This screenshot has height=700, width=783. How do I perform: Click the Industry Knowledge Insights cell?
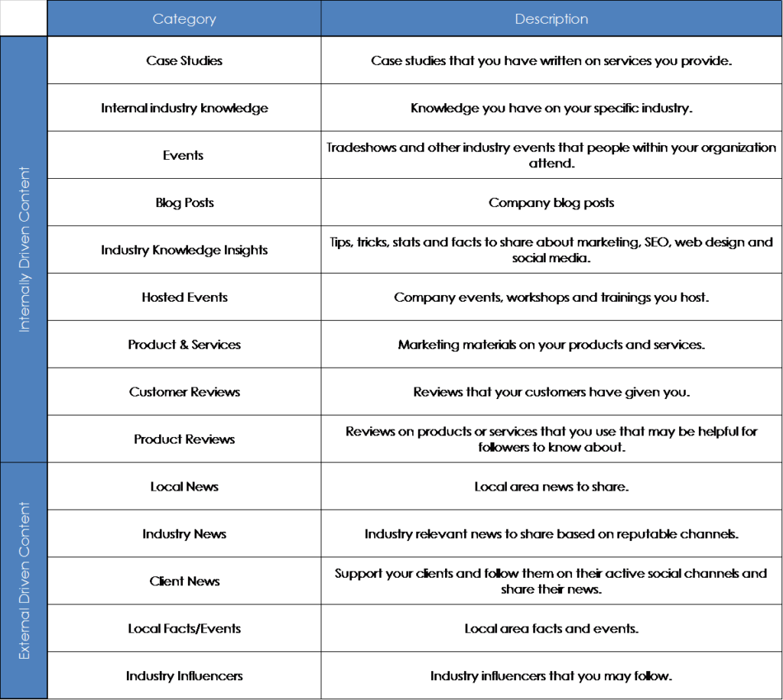[184, 250]
